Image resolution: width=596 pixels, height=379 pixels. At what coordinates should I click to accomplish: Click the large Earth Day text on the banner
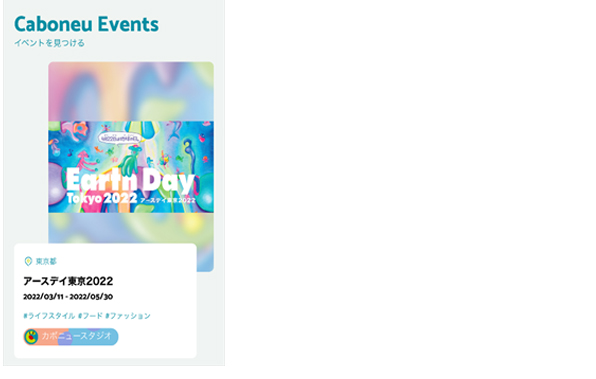130,179
